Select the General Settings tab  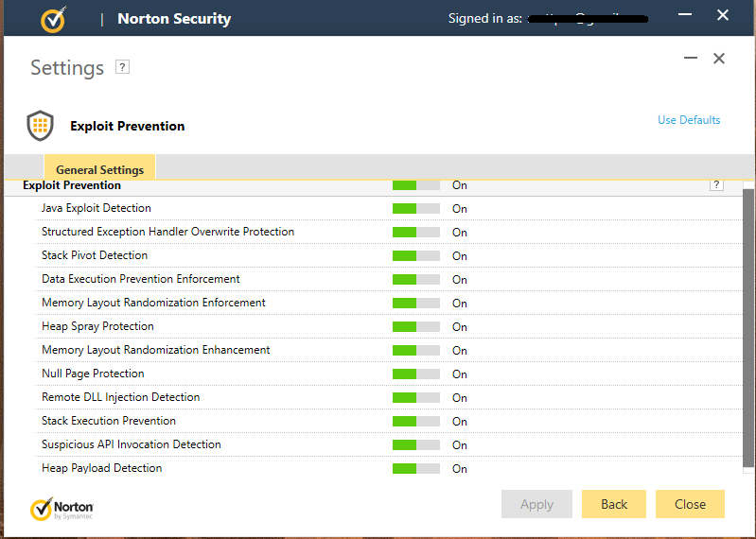pyautogui.click(x=99, y=170)
